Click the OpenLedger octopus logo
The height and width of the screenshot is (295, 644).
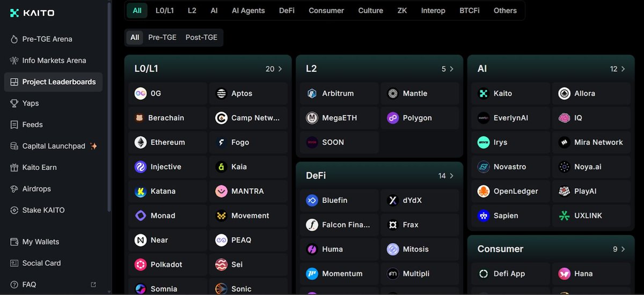[x=484, y=191]
